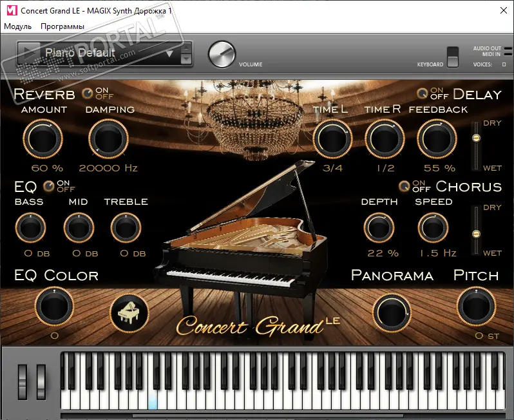This screenshot has width=514, height=420.
Task: Click the Chorus dry/wet slider handle
Action: 476,234
